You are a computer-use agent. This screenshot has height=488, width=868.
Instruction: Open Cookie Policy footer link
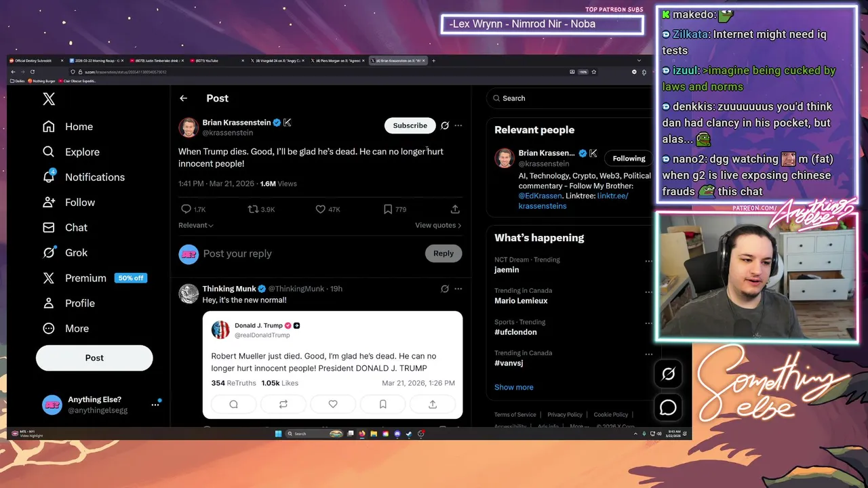tap(611, 415)
